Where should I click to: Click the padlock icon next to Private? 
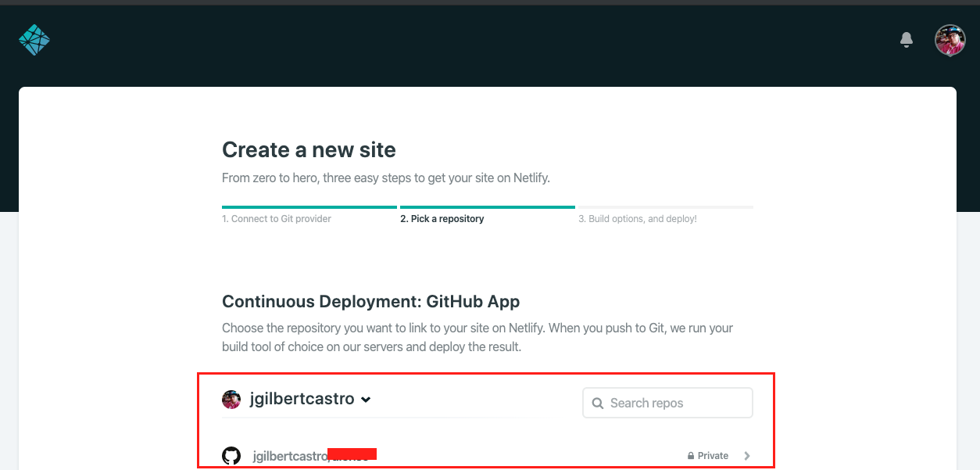point(689,455)
